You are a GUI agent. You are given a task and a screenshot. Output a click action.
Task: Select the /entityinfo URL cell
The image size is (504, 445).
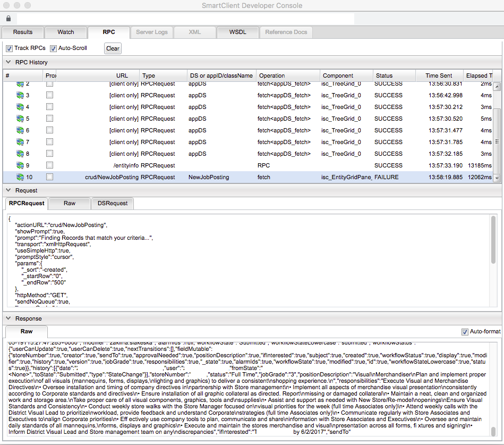point(126,165)
